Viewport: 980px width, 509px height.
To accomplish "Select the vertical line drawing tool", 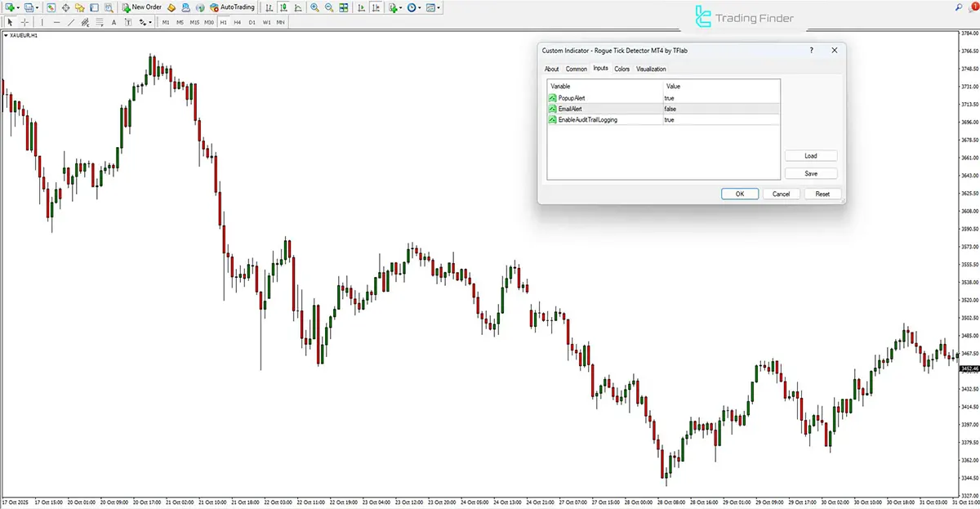I will [x=41, y=22].
